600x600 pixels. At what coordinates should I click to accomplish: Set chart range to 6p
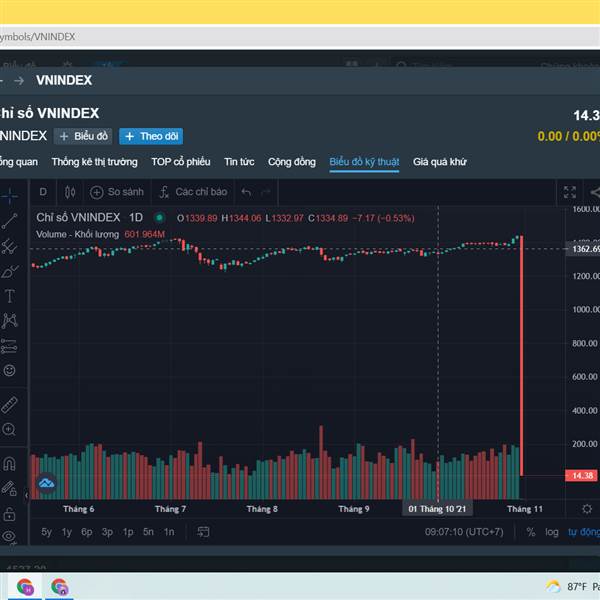(87, 532)
